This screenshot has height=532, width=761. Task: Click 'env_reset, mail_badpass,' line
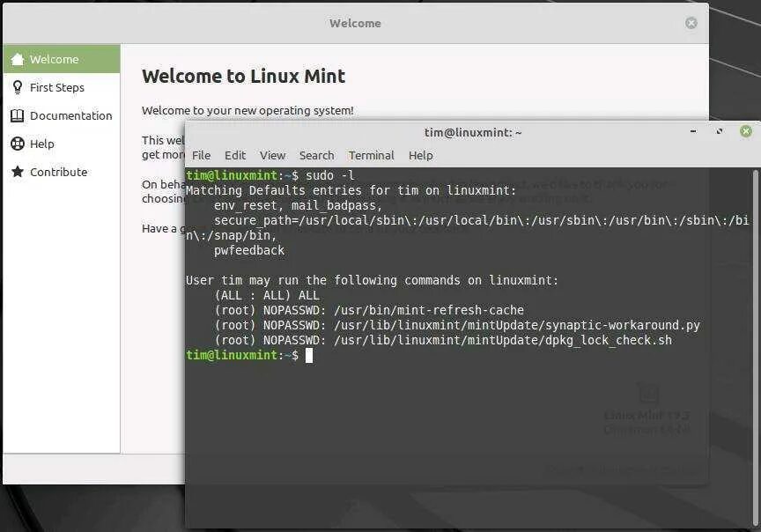(298, 205)
